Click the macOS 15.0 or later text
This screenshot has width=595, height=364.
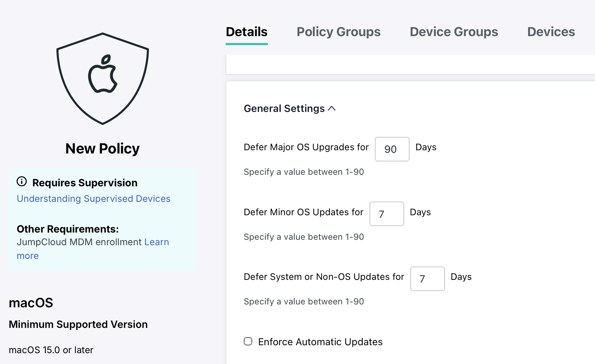[51, 350]
